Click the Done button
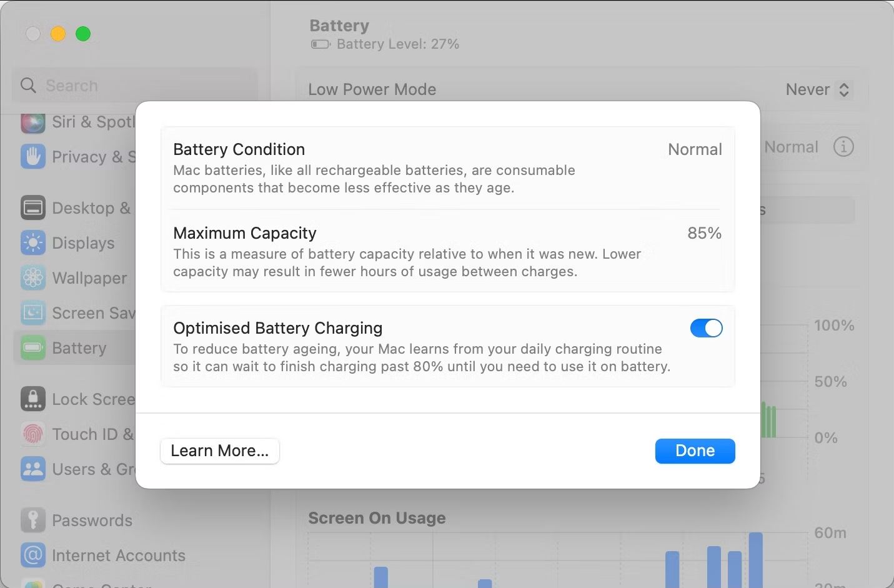894x588 pixels. click(x=695, y=451)
